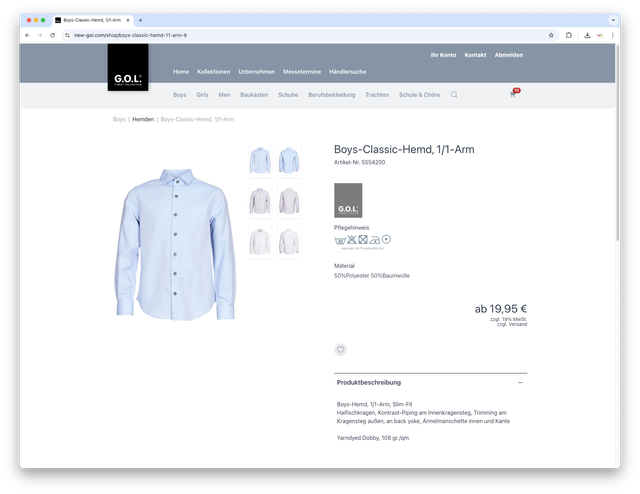The height and width of the screenshot is (494, 640).
Task: Click the G.O.L. brand badge under article number
Action: tap(348, 200)
